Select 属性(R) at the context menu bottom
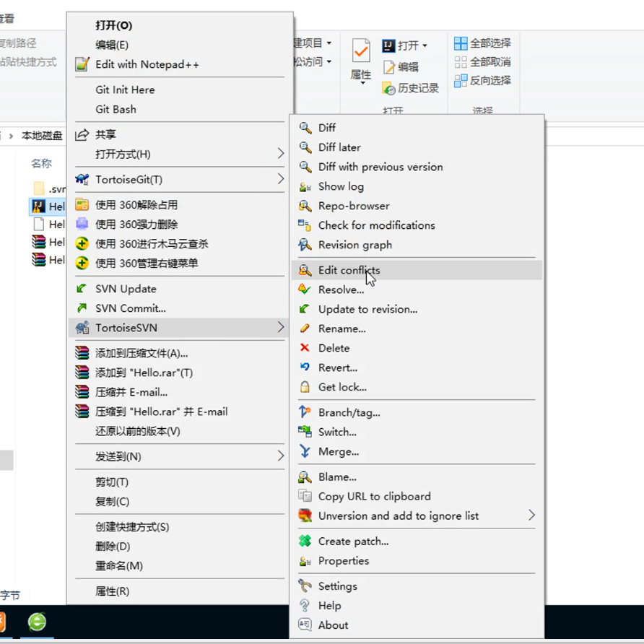The image size is (644, 644). pos(112,591)
